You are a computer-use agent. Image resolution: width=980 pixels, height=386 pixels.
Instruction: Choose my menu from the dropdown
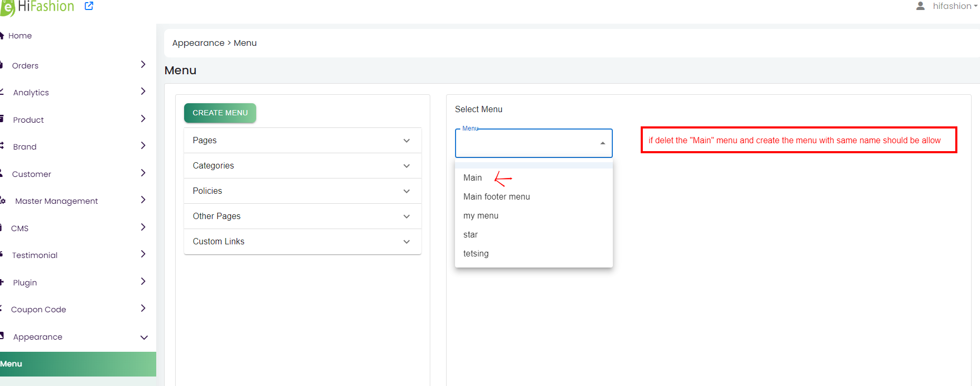[x=534, y=216]
